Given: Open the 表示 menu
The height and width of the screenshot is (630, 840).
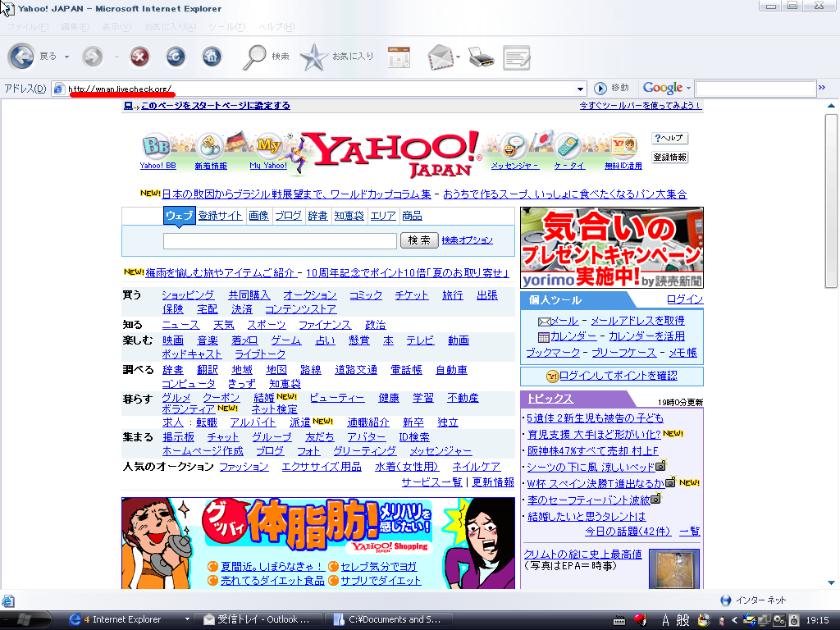Looking at the screenshot, I should coord(116,27).
